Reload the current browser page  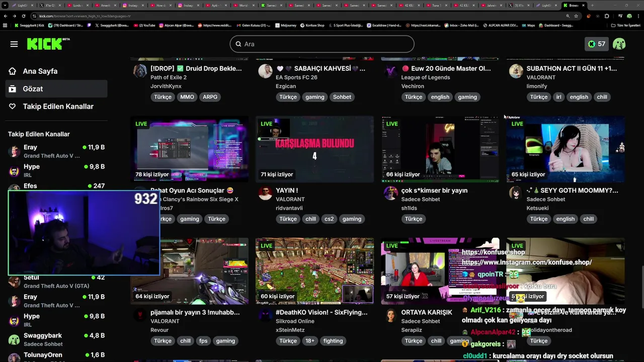[24, 16]
